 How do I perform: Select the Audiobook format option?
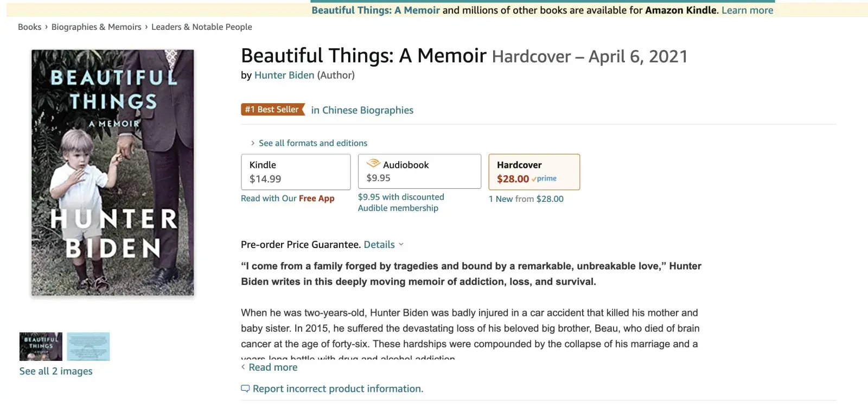419,171
